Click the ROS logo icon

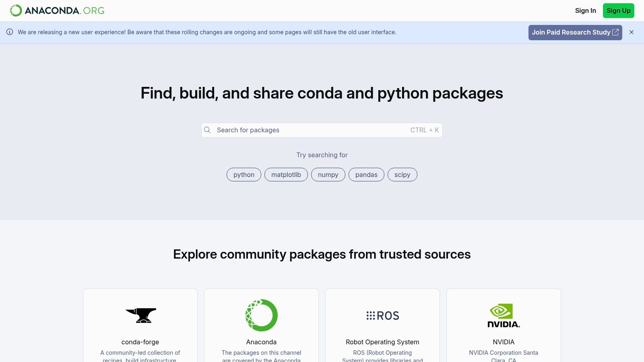pos(382,315)
